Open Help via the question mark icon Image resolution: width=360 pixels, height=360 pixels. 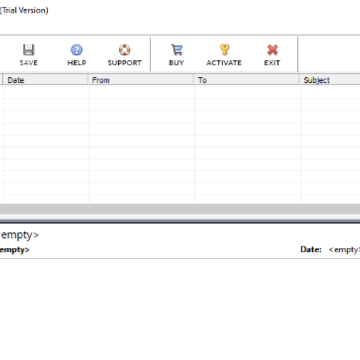77,50
